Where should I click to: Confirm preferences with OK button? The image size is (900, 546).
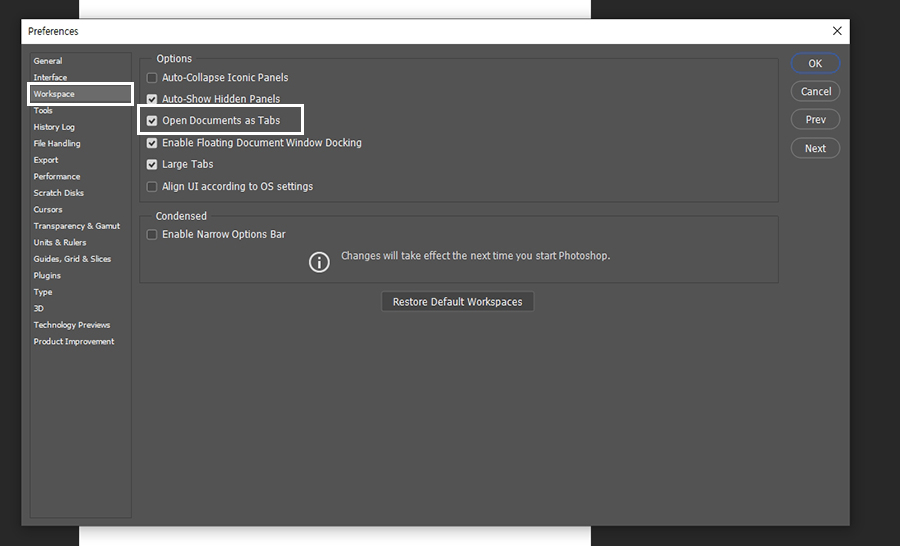815,64
